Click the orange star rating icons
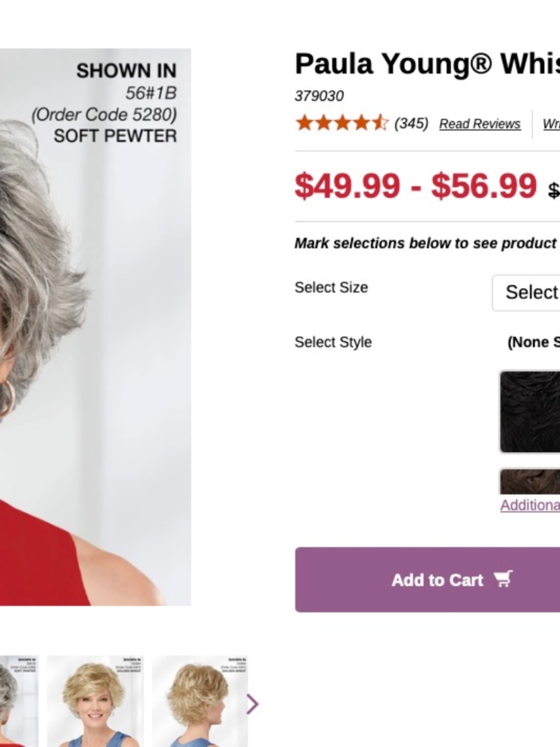Screen dimensions: 560x747 pyautogui.click(x=342, y=123)
